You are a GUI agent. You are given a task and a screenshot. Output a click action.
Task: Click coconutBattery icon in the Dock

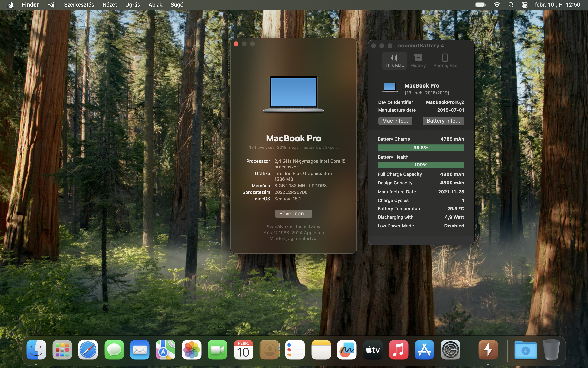[488, 350]
